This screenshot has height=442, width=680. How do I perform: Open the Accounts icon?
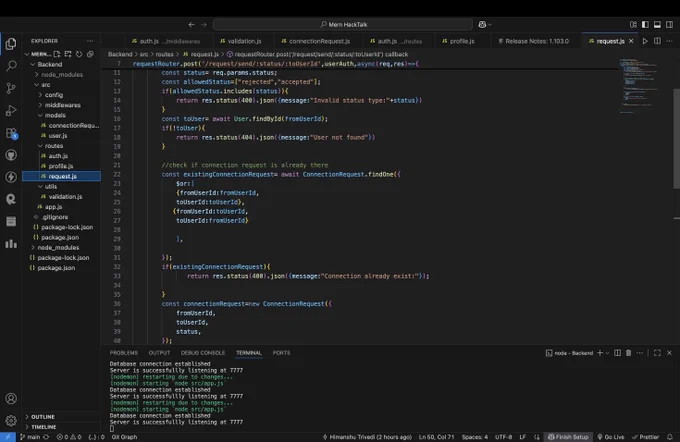click(11, 398)
